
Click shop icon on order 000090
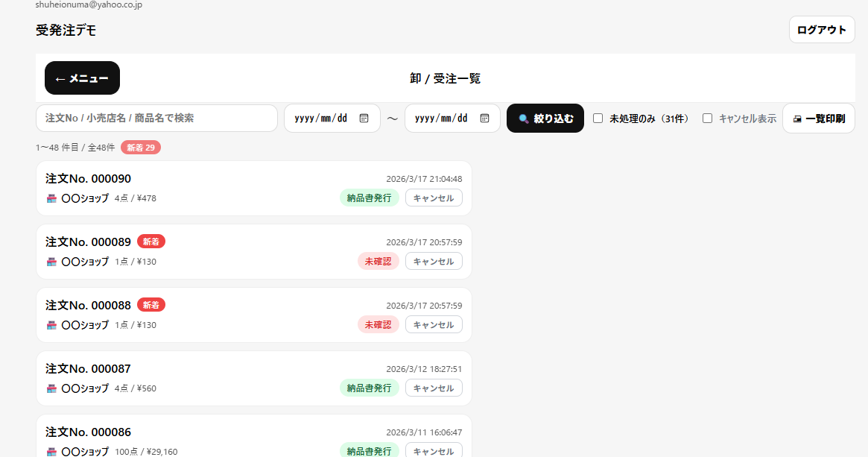point(51,198)
